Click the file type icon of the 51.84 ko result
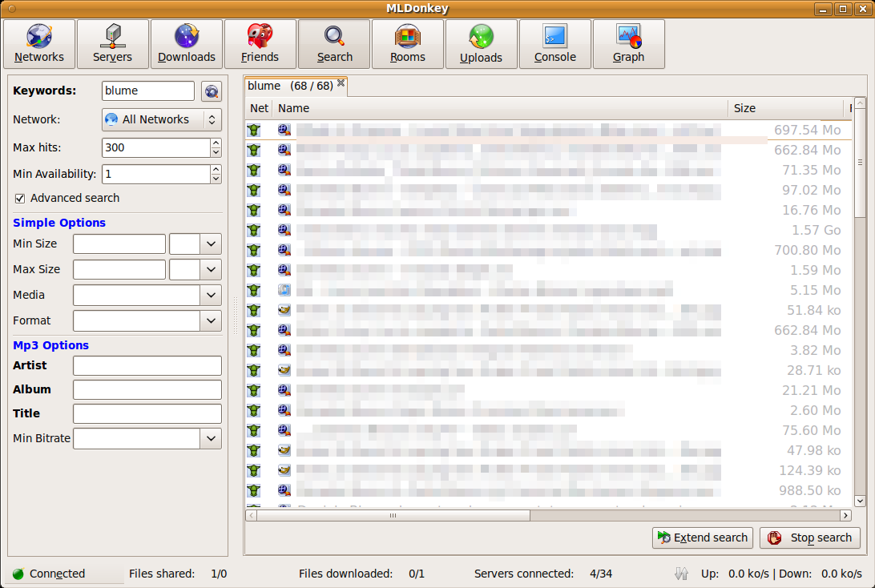The image size is (875, 588). pyautogui.click(x=284, y=310)
